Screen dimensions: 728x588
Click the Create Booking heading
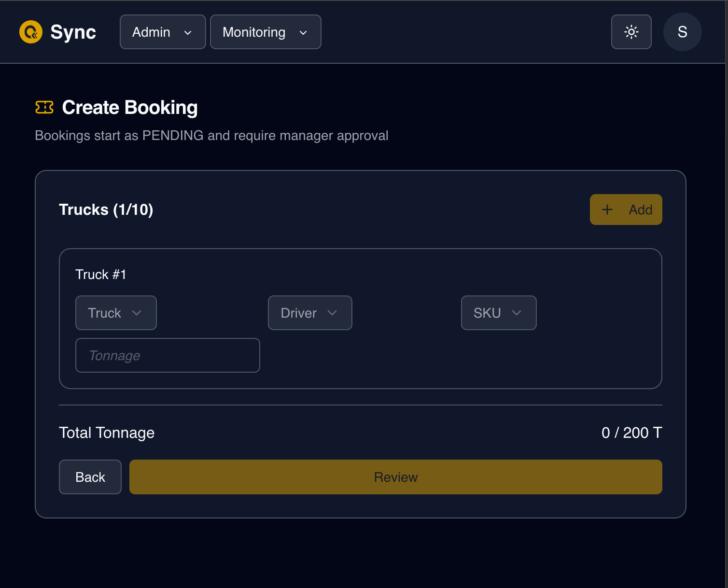tap(130, 107)
